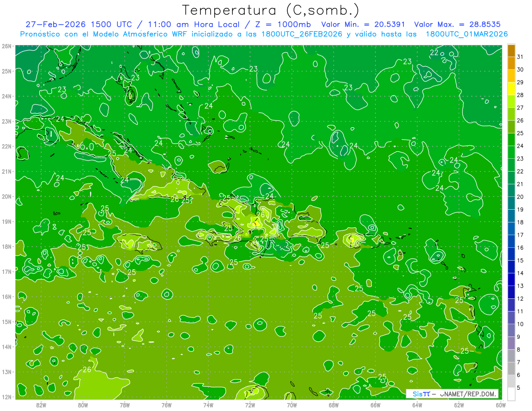The image size is (532, 411).
Task: Click the 64W longitude axis label
Action: tap(417, 404)
